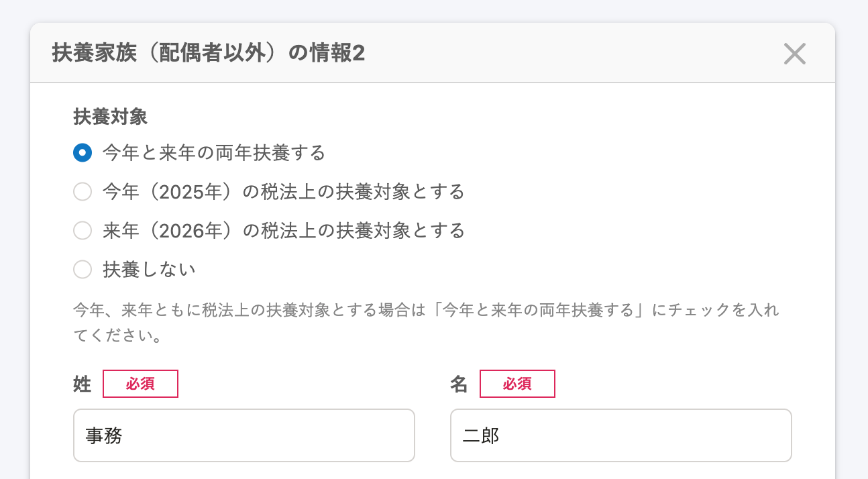Select the 今年と来年の両年扶養する radio button
This screenshot has width=868, height=479.
pyautogui.click(x=83, y=153)
